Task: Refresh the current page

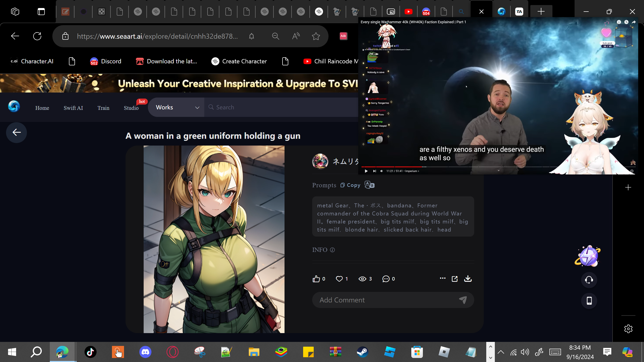Action: (37, 36)
